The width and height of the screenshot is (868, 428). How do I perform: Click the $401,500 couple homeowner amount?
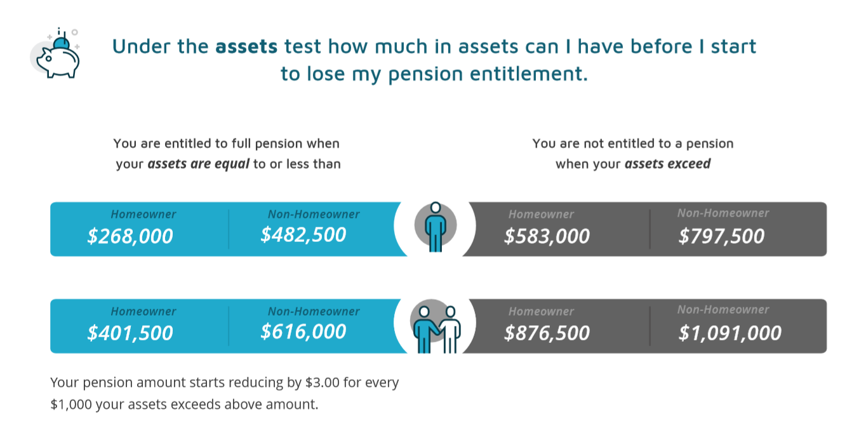click(130, 333)
